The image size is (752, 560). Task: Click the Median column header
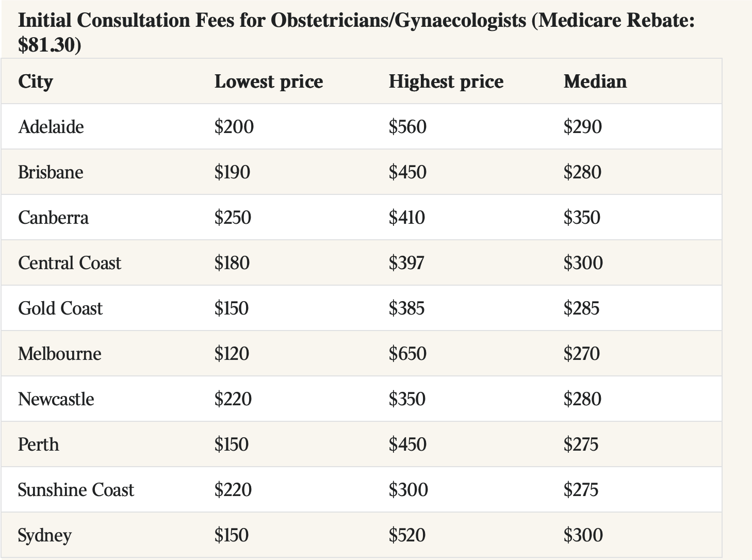[x=595, y=81]
